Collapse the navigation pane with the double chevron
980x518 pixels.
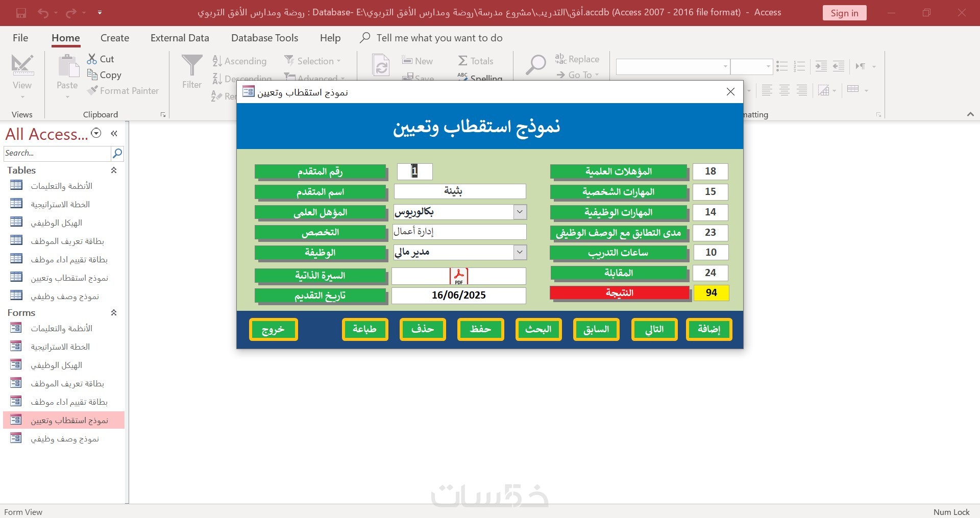(114, 133)
